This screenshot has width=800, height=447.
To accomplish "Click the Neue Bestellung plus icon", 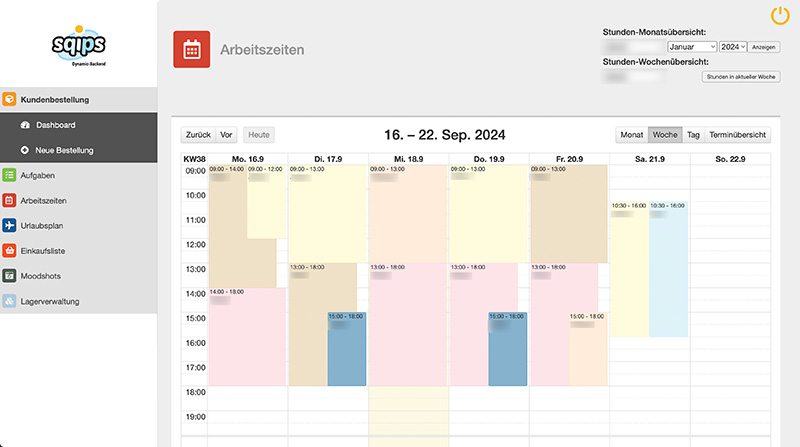I will click(25, 151).
